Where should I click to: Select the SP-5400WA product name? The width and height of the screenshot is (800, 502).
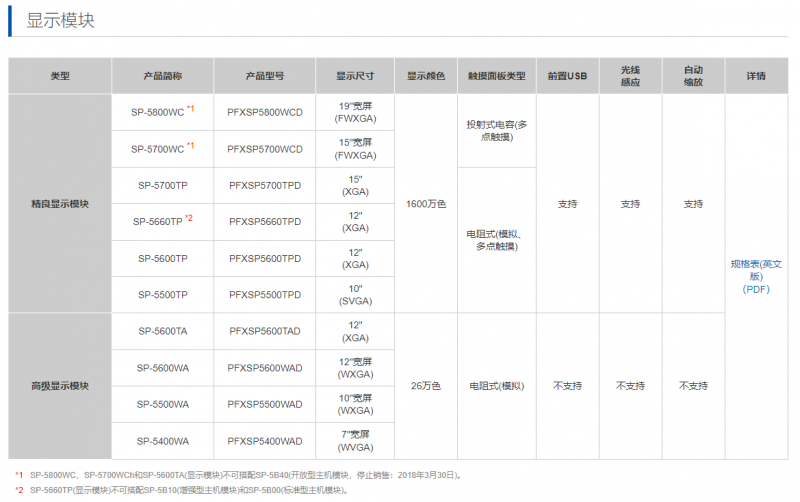coord(163,441)
